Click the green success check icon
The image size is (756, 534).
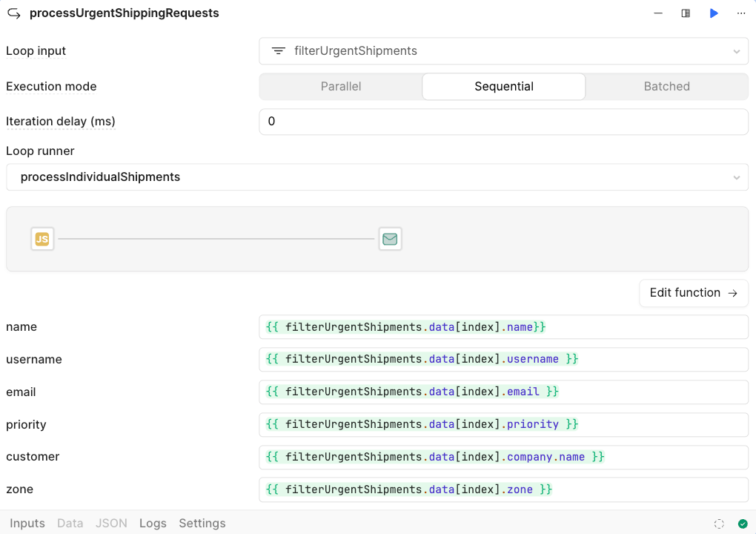(x=743, y=524)
